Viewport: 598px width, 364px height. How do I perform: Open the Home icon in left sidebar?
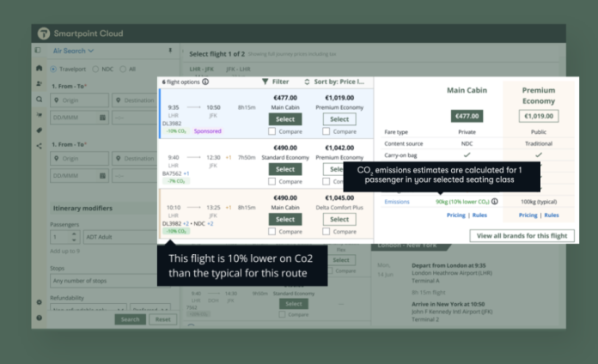click(x=39, y=68)
